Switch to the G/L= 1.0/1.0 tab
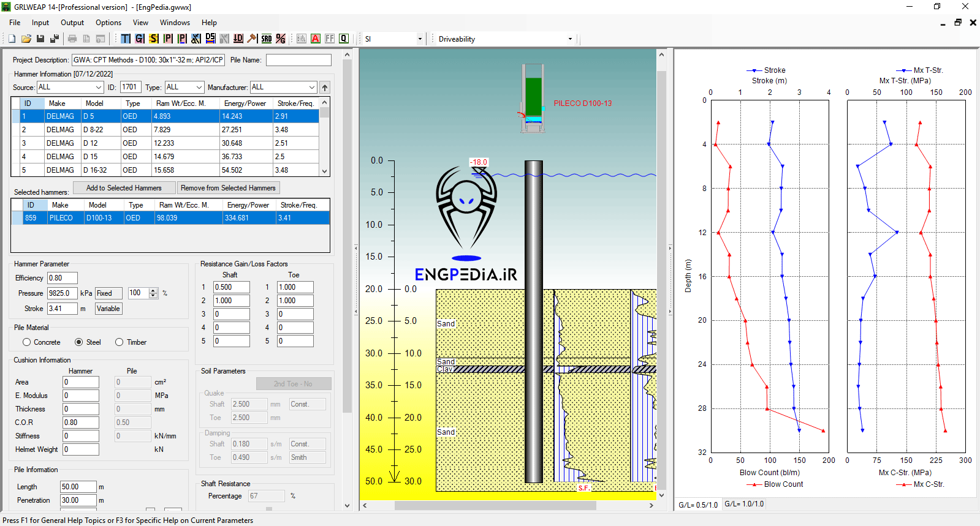Screen dimensions: 980x526 pos(744,504)
